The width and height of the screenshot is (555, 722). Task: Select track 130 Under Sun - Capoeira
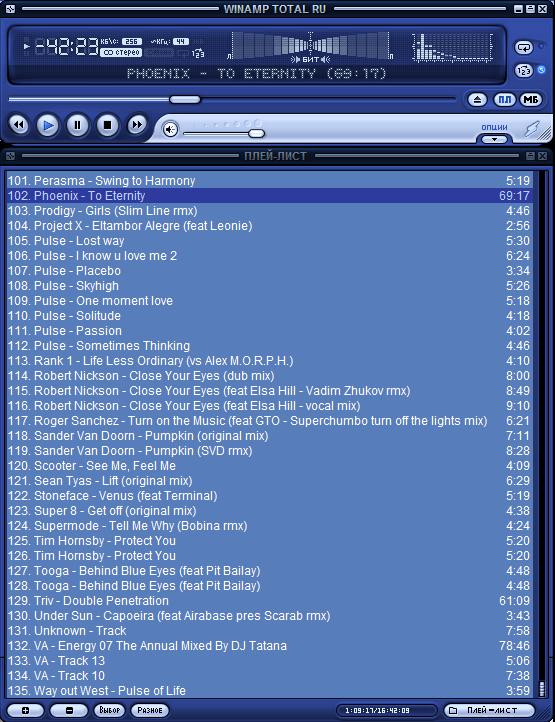(x=269, y=616)
